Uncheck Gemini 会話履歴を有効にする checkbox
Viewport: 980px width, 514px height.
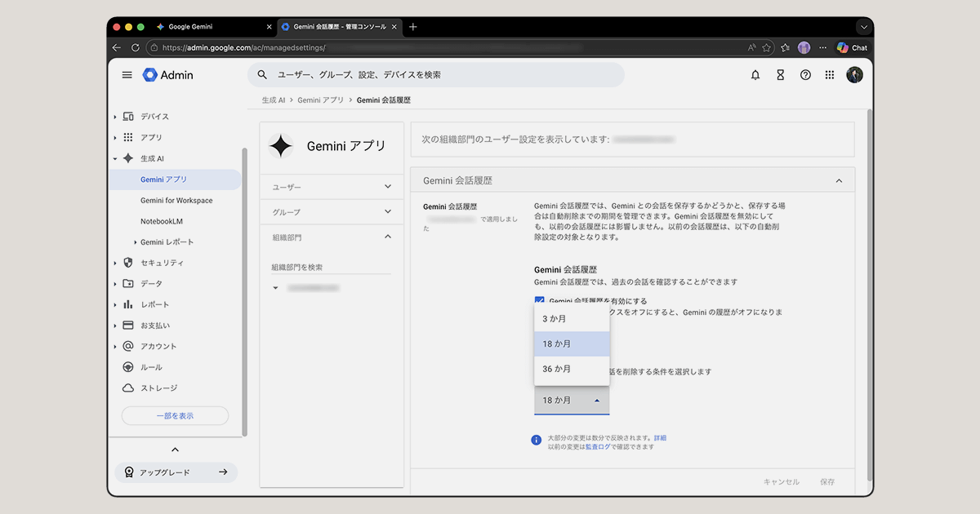[538, 300]
